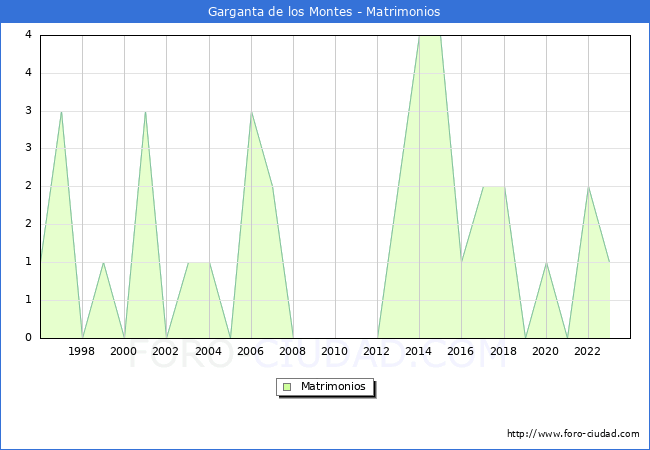Click the Matrimonios legend label
This screenshot has height=450, width=650.
[x=333, y=386]
